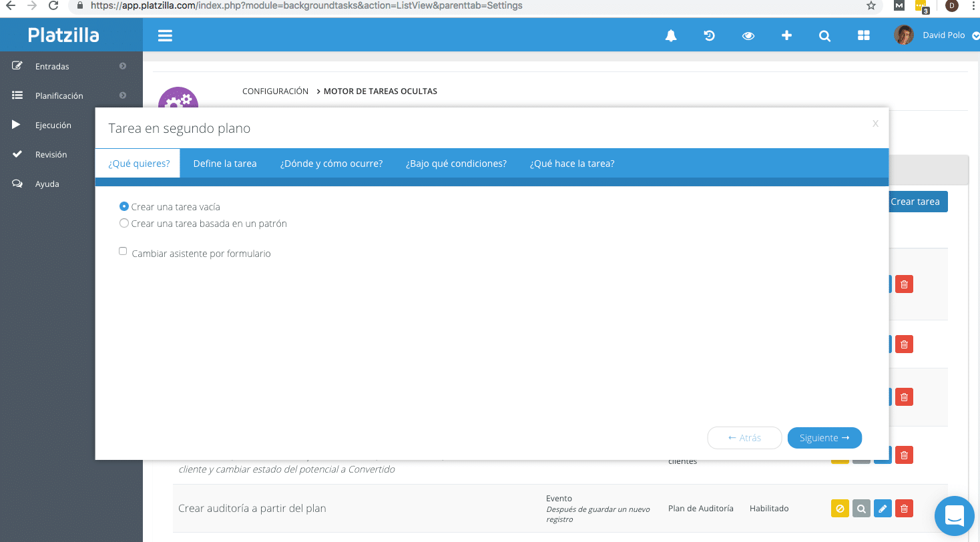This screenshot has width=980, height=542.
Task: Expand the Entradas sidebar arrow
Action: pyautogui.click(x=123, y=66)
